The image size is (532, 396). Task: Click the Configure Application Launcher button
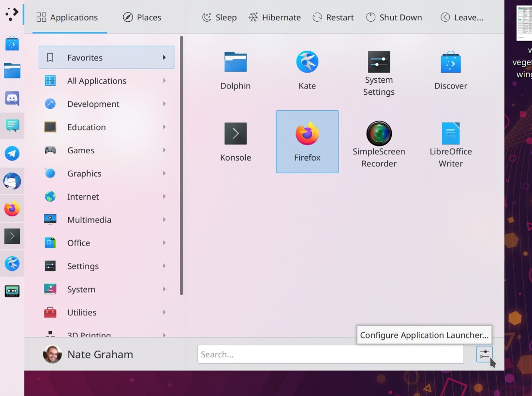484,354
